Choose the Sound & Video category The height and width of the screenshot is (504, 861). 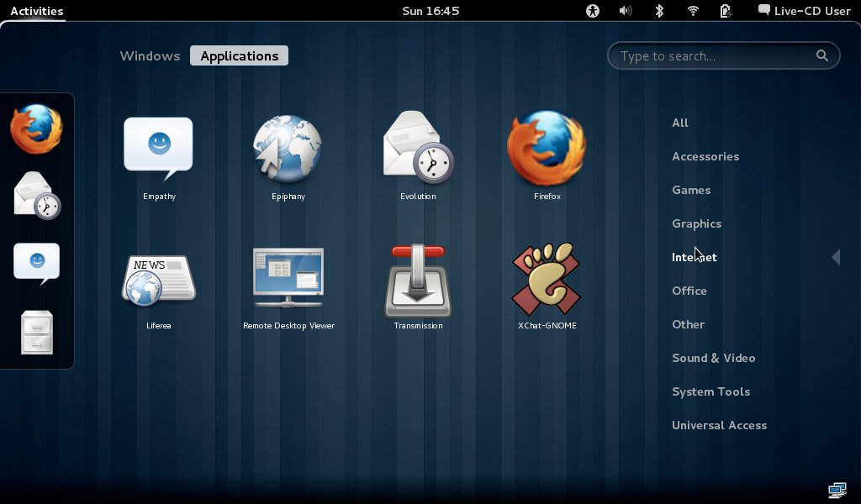pos(713,358)
